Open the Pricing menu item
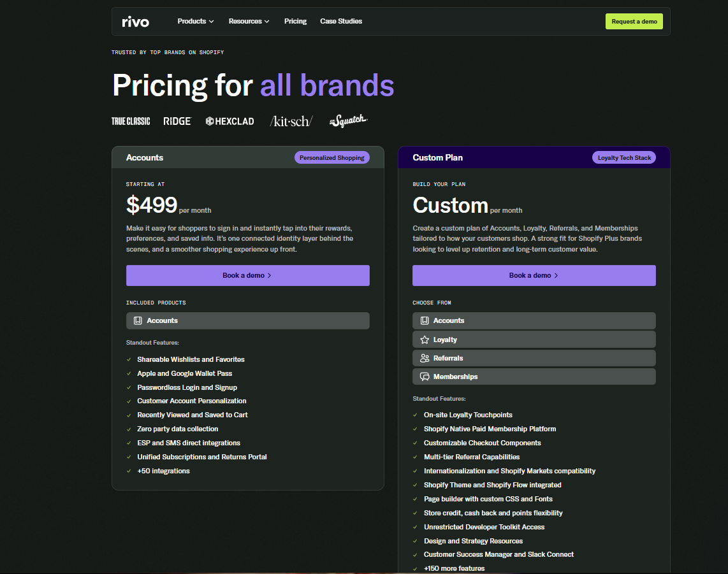Screen dimensions: 728x574 coord(295,21)
